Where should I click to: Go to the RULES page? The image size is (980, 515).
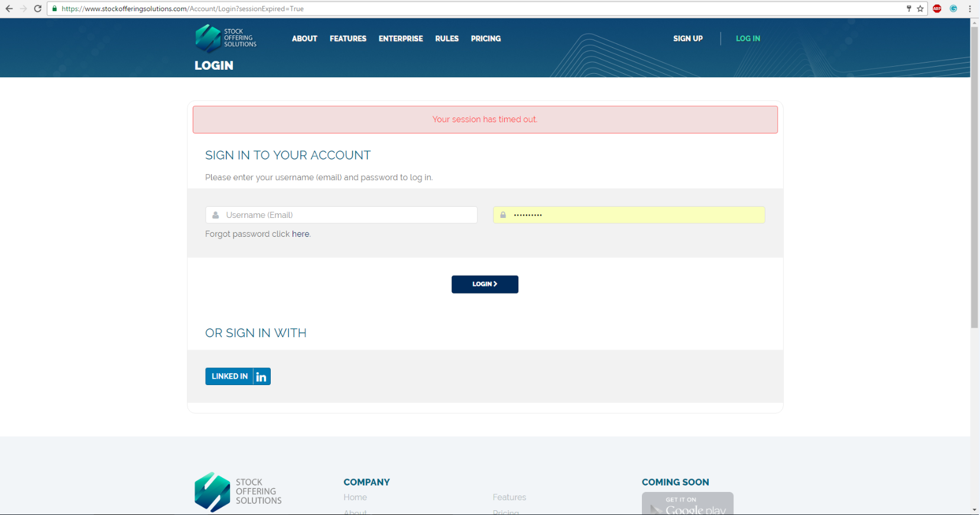click(447, 38)
